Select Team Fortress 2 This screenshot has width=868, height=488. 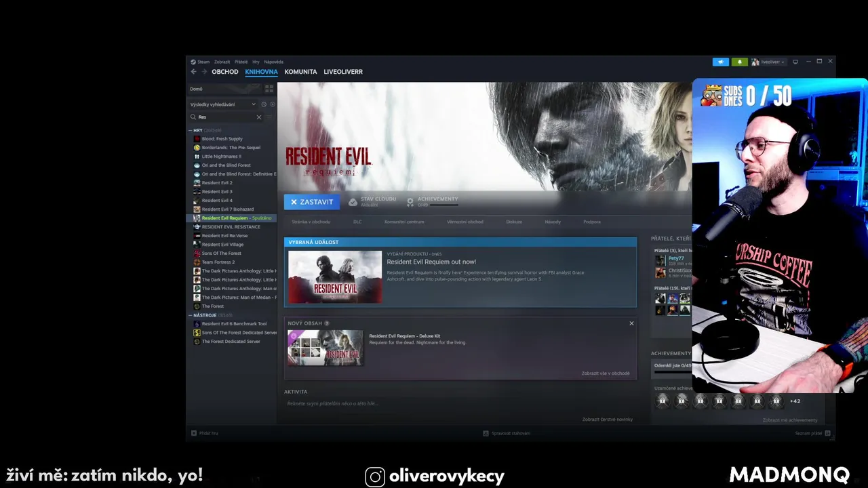click(218, 262)
